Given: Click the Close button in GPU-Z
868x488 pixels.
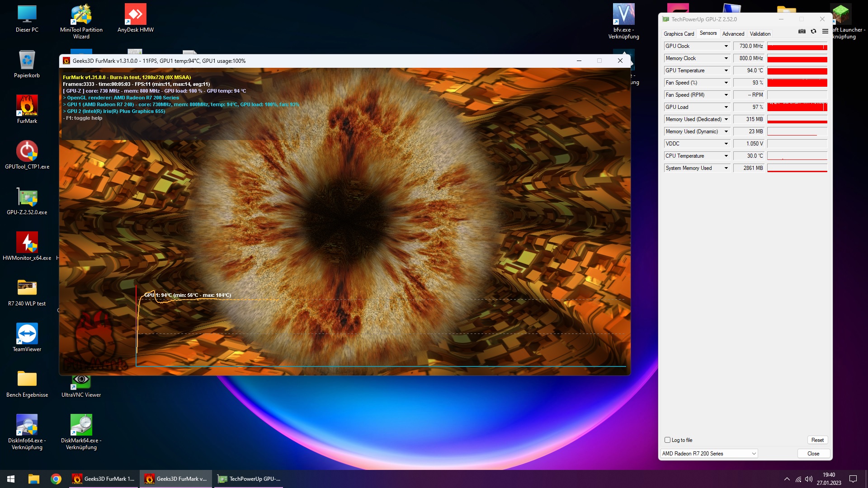Looking at the screenshot, I should click(813, 453).
